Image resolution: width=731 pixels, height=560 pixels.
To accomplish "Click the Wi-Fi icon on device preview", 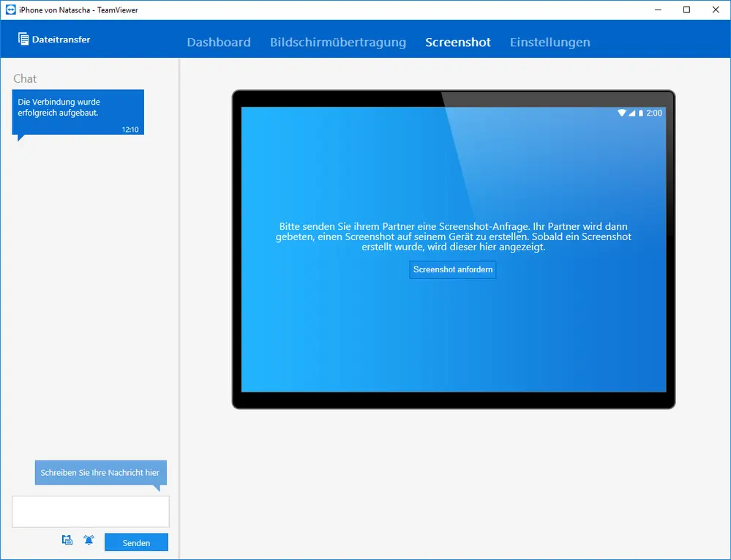I will [x=621, y=113].
